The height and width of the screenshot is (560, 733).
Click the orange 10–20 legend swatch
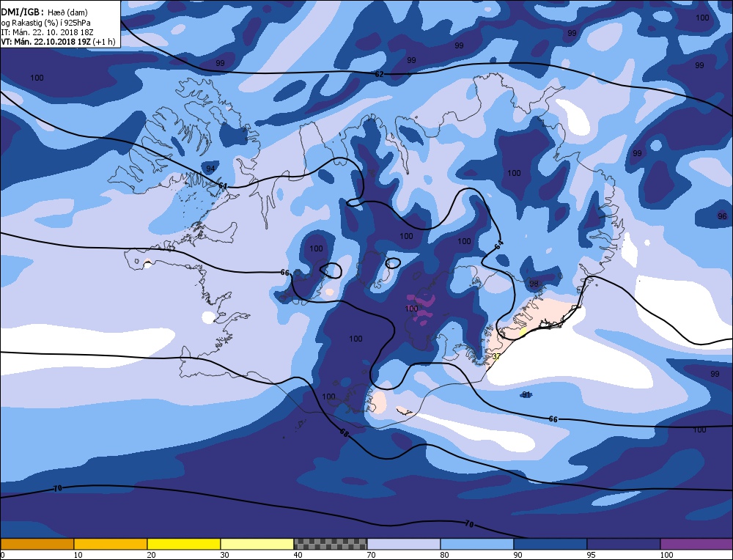[x=111, y=544]
